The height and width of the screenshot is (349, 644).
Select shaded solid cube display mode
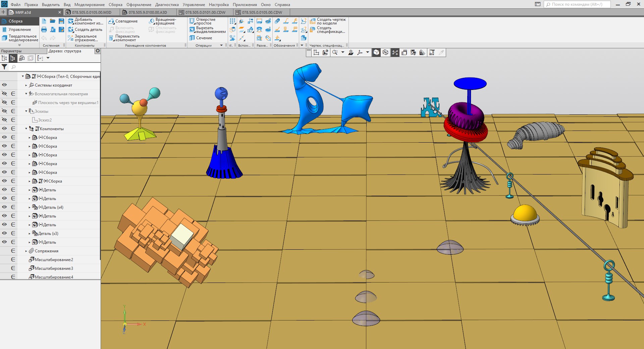376,52
